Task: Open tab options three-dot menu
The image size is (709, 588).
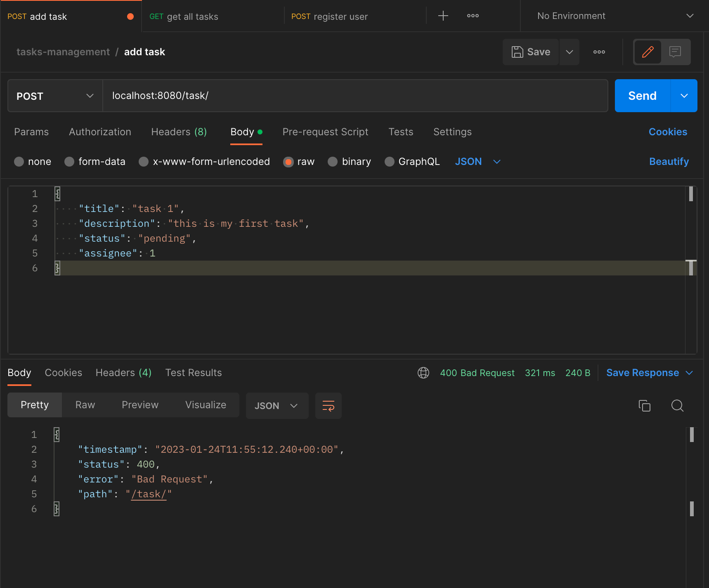Action: 473,16
